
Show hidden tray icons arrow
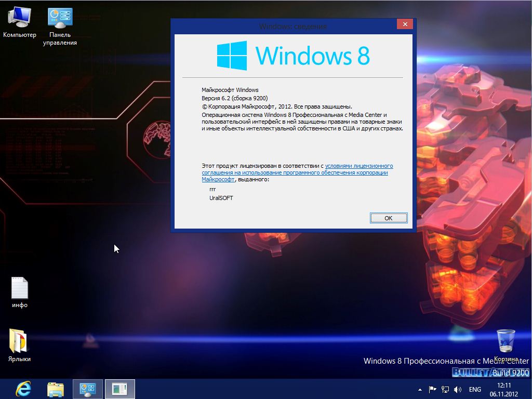[x=420, y=390]
